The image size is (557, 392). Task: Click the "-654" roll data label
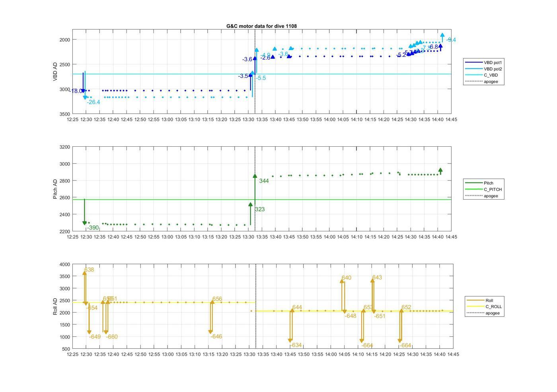coord(92,308)
